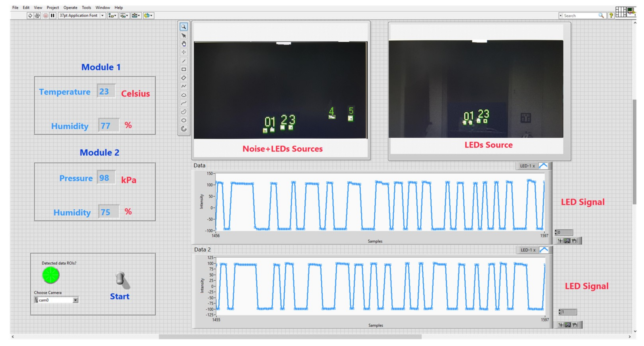Expand the Application Font dropdown
Viewport: 644px width, 346px height.
click(102, 15)
